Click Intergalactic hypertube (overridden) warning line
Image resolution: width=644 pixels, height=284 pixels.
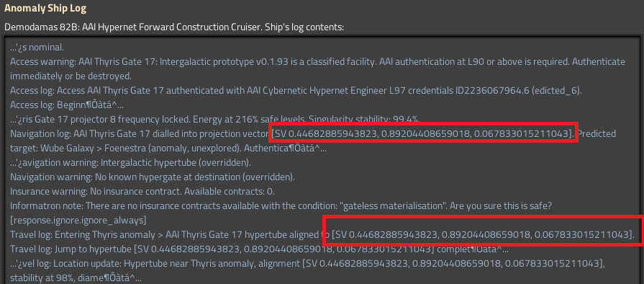coord(130,163)
